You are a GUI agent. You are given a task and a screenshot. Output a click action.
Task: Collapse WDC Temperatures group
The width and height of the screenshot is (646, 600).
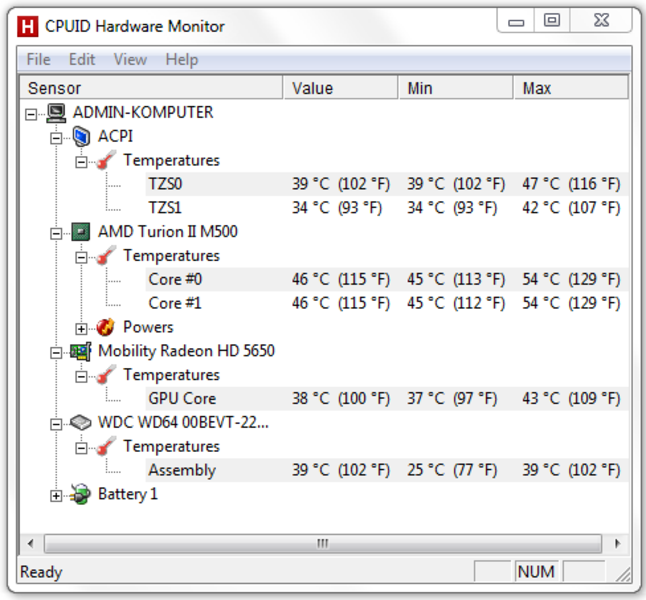[81, 448]
